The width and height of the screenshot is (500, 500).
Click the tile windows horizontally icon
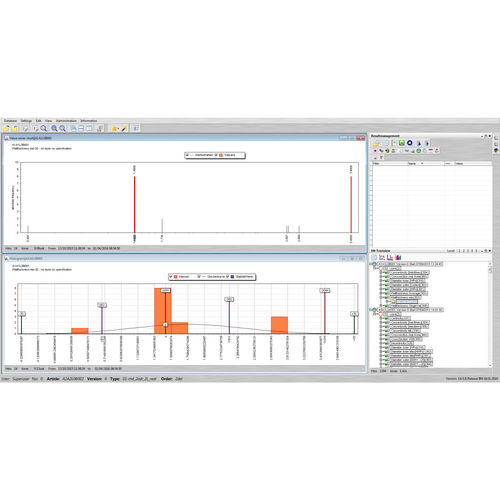point(81,128)
